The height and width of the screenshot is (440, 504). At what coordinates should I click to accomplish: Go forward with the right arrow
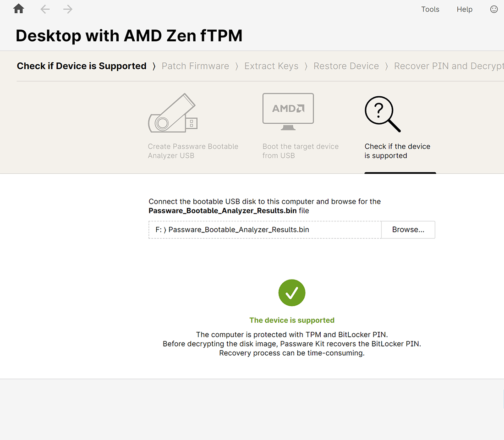tap(68, 9)
